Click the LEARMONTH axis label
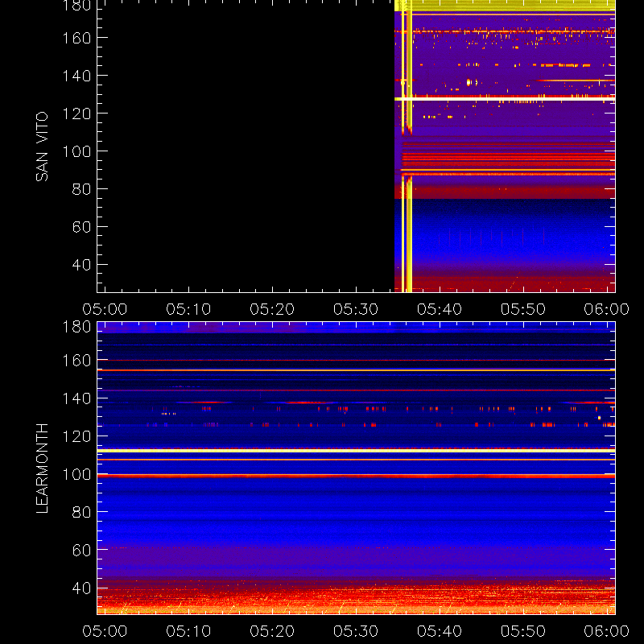The image size is (644, 644). click(x=42, y=469)
